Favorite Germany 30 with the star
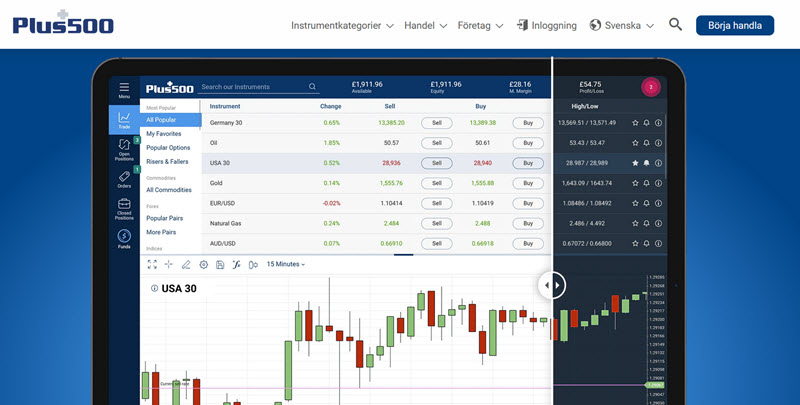The height and width of the screenshot is (405, 800). pyautogui.click(x=635, y=123)
